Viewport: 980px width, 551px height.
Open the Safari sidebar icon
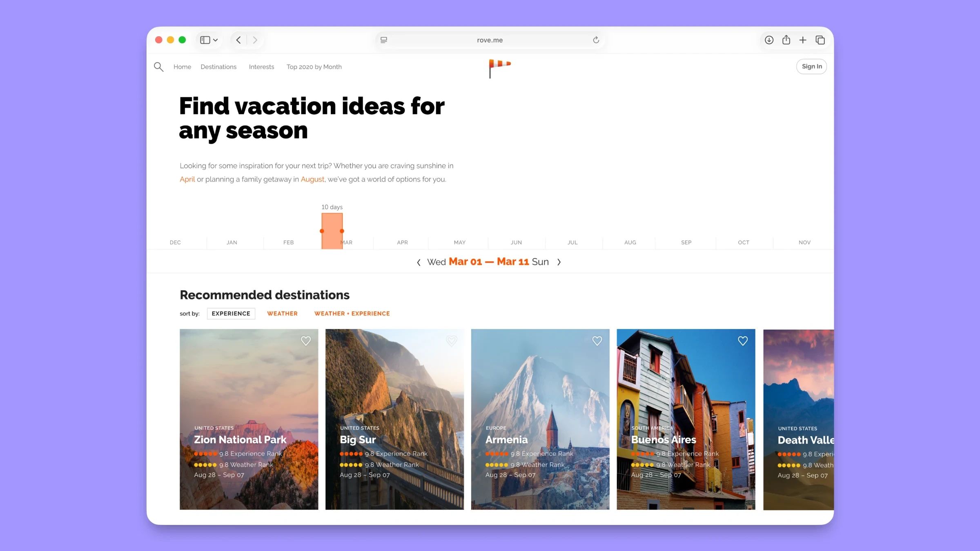point(205,40)
